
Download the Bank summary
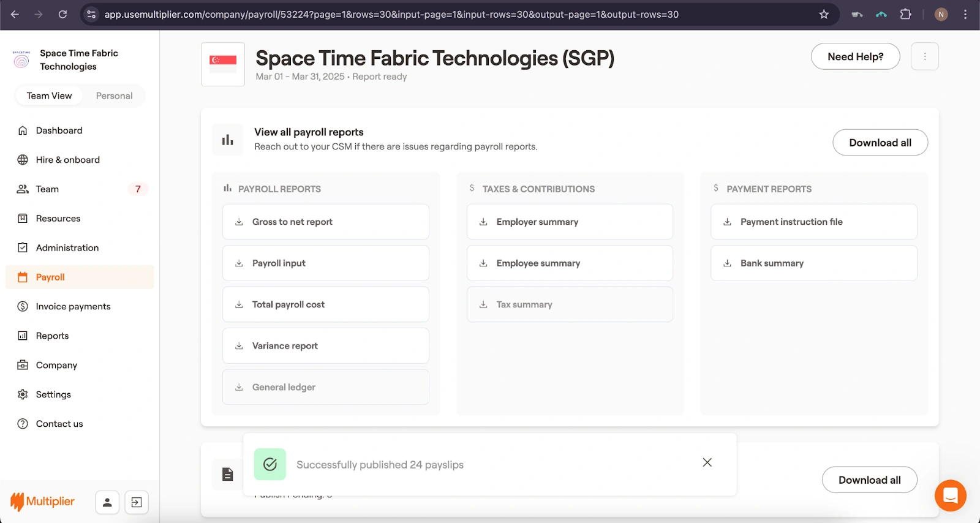coord(814,263)
